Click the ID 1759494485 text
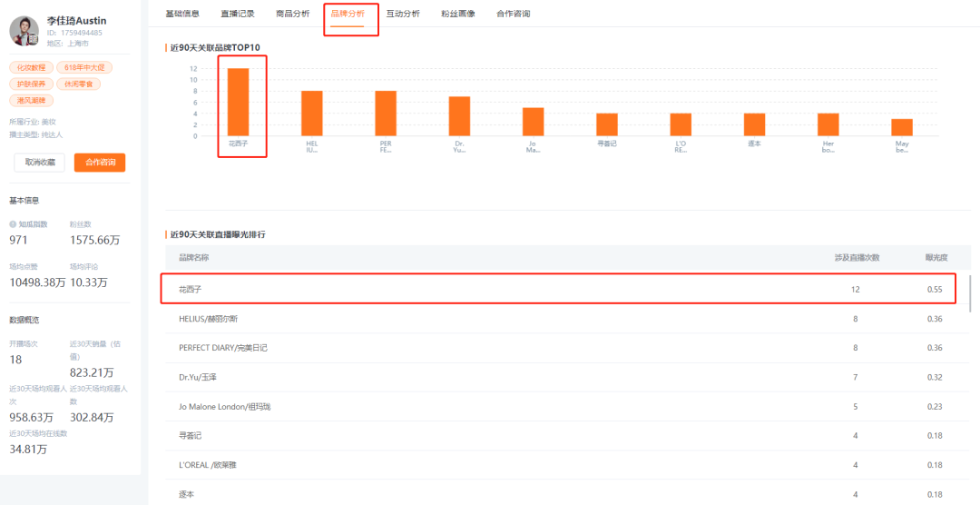Viewport: 980px width, 505px height. (74, 33)
